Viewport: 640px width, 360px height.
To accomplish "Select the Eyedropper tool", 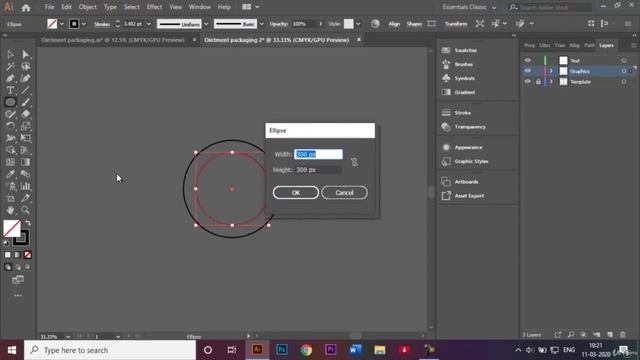I will (x=10, y=174).
